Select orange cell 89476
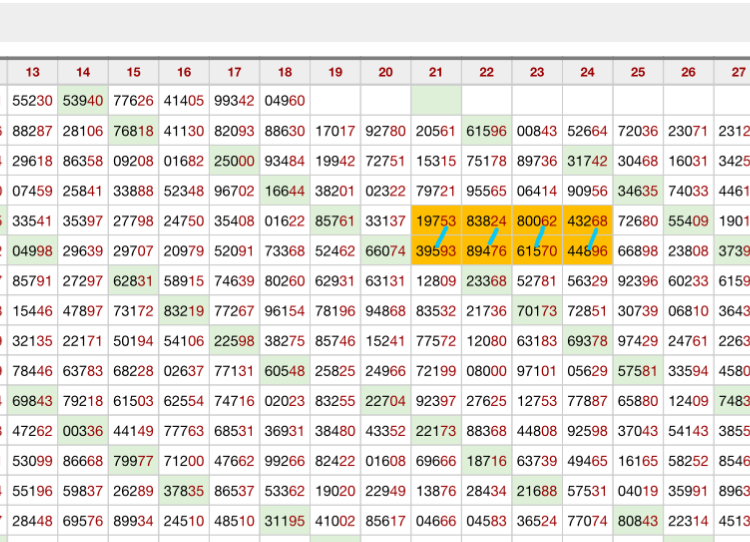The image size is (750, 542). [486, 251]
